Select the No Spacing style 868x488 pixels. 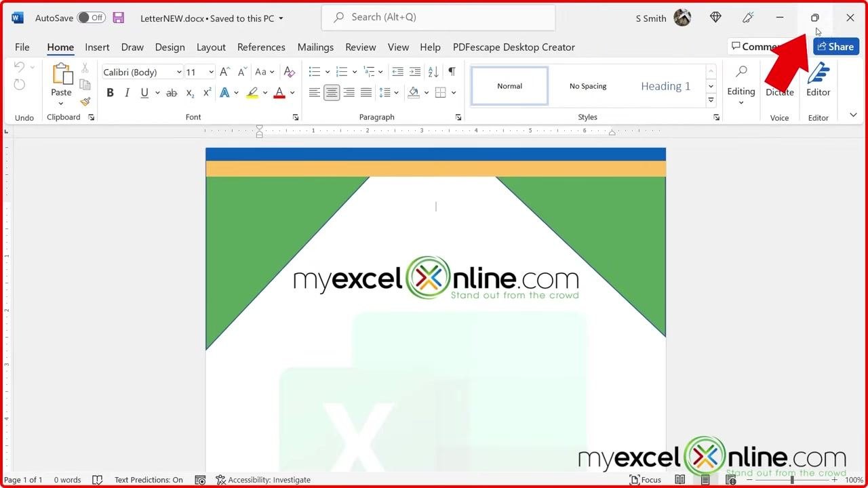tap(588, 86)
